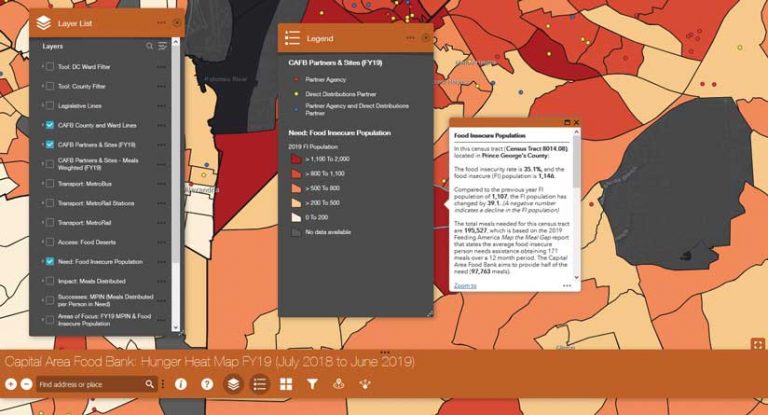The width and height of the screenshot is (768, 415).
Task: Enable Tool: DC Ward Filter layer
Action: point(50,67)
